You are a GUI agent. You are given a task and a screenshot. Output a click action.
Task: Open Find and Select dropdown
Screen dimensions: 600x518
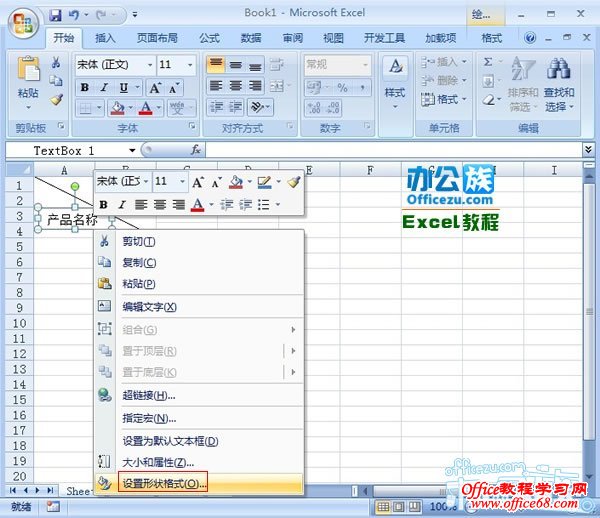click(x=559, y=84)
